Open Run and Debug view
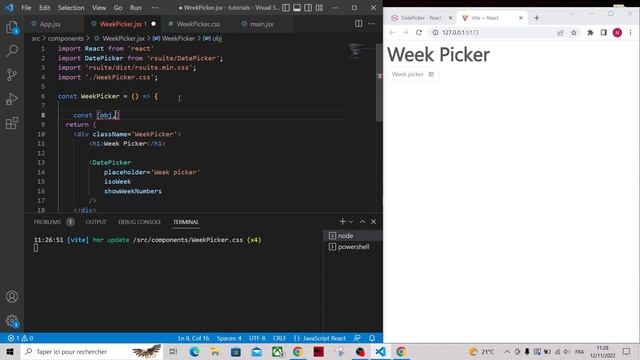640x360 pixels. [12, 99]
